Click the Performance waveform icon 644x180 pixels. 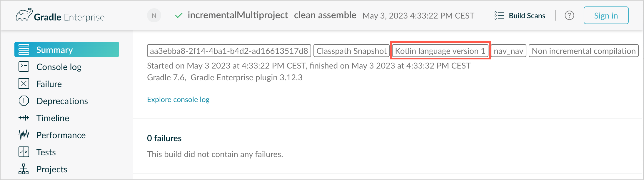click(x=23, y=135)
